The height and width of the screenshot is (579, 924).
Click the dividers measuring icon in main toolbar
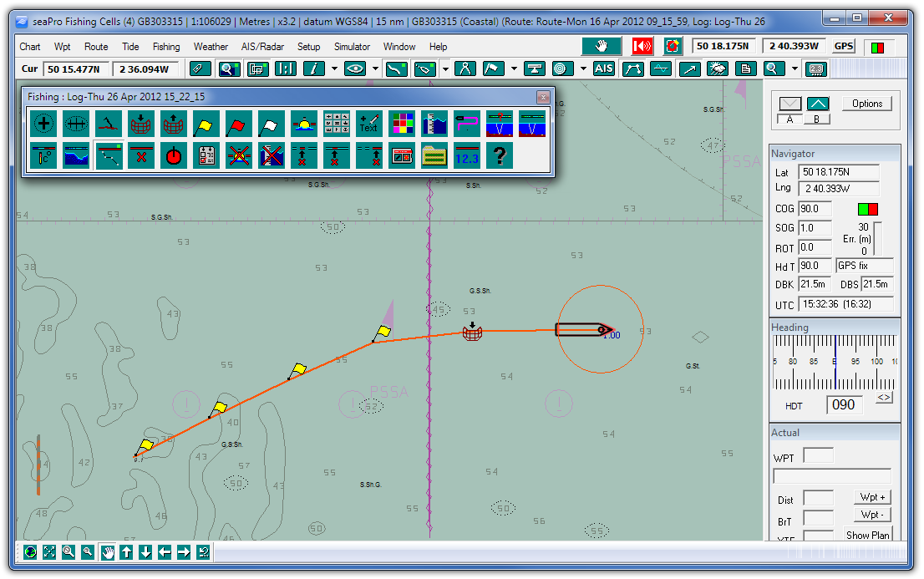pos(465,69)
